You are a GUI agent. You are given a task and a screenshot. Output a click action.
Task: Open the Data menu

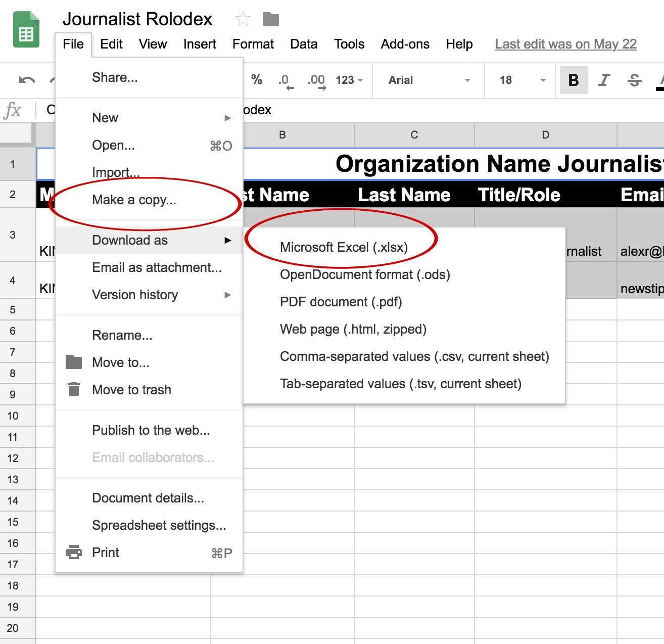[304, 44]
